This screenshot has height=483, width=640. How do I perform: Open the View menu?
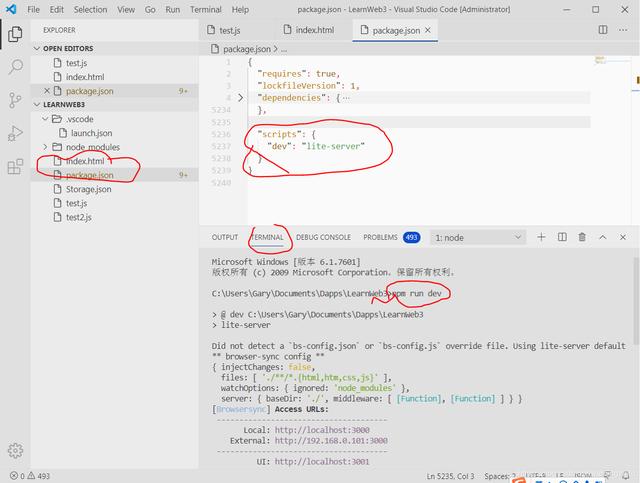click(126, 9)
